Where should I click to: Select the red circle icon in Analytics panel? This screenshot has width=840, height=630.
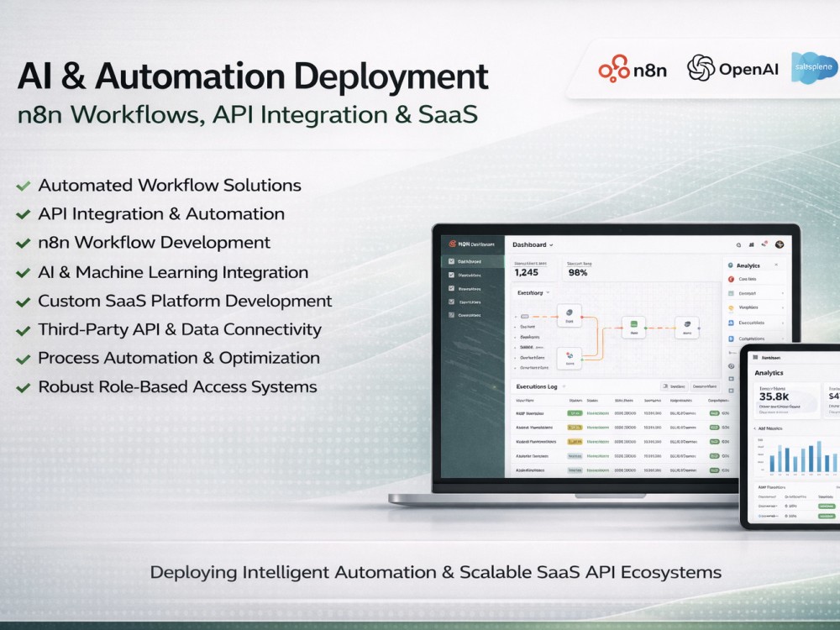point(732,279)
